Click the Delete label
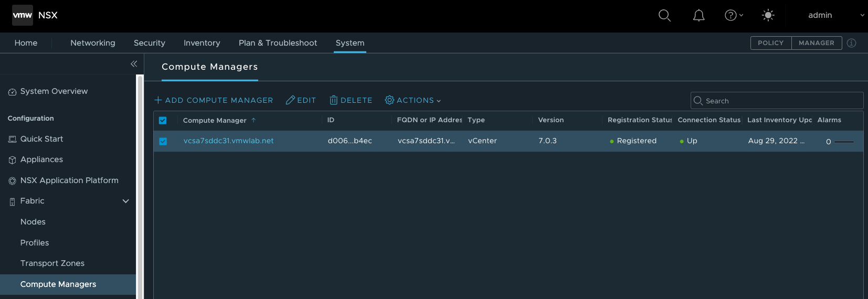This screenshot has height=299, width=868. [356, 100]
